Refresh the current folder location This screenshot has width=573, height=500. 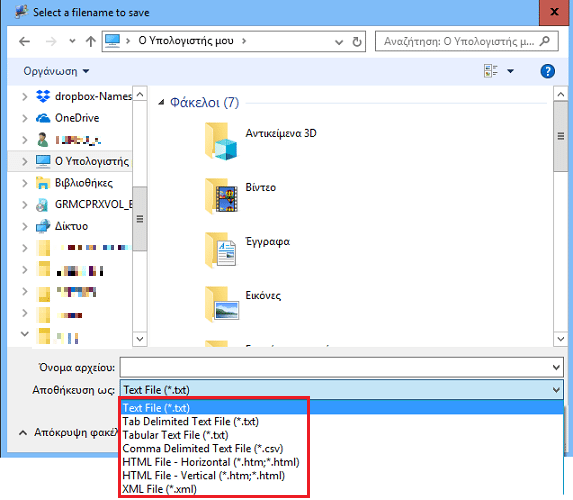click(x=357, y=42)
